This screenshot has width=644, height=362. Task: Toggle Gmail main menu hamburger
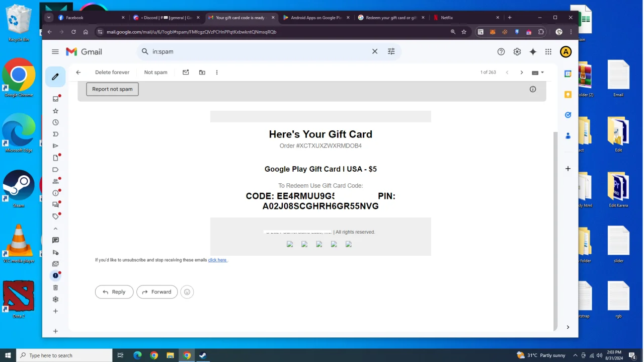(x=55, y=51)
